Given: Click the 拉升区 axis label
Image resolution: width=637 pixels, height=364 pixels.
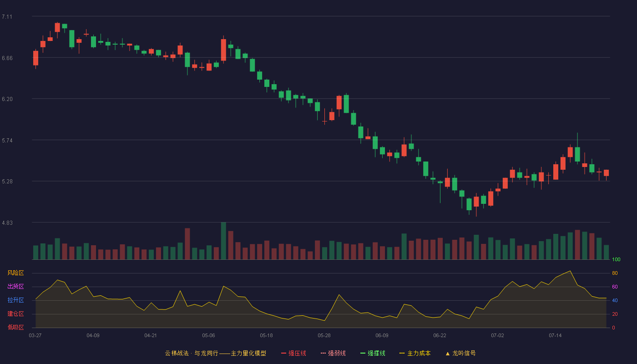Looking at the screenshot, I should [15, 300].
